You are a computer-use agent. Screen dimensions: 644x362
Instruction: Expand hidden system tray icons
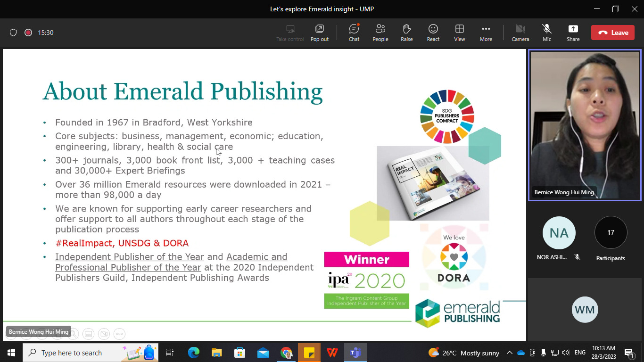(510, 353)
